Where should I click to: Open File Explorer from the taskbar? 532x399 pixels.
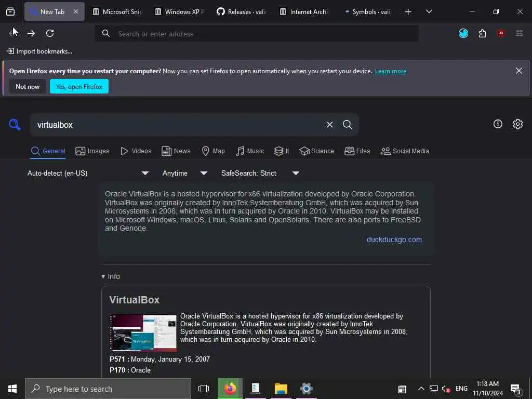(281, 389)
